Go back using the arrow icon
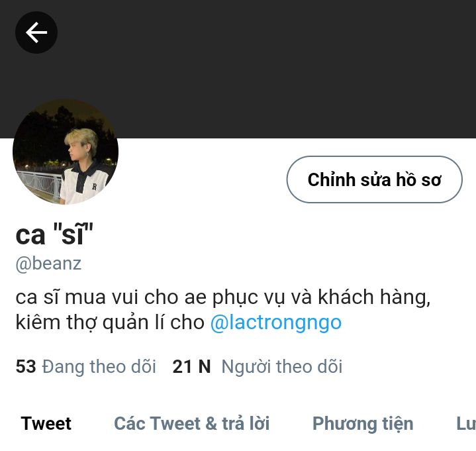The image size is (476, 451). [x=36, y=32]
